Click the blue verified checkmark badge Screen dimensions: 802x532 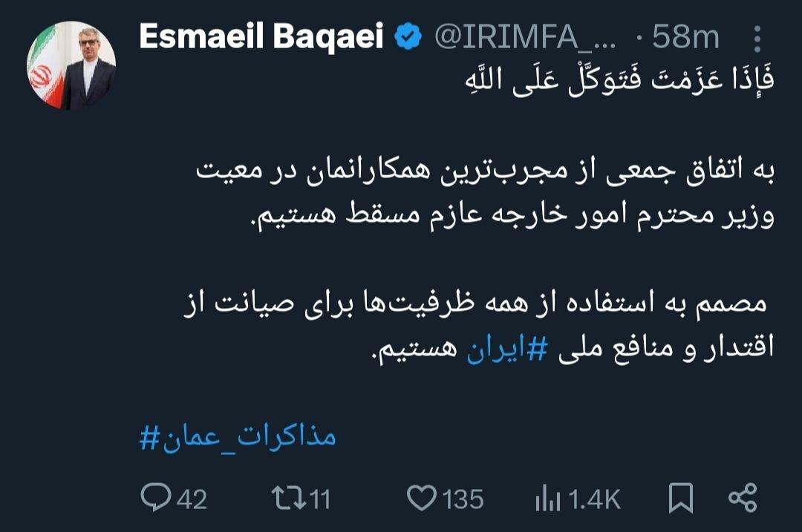(406, 33)
